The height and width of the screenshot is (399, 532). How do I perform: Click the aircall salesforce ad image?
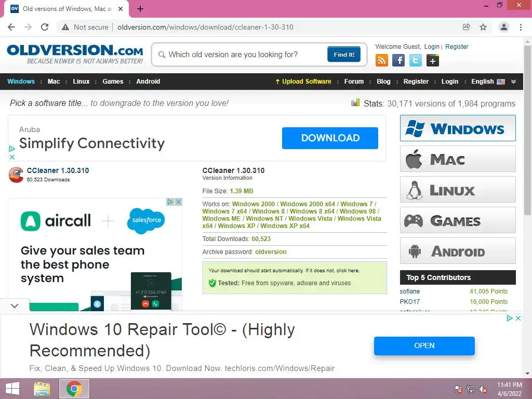point(95,255)
